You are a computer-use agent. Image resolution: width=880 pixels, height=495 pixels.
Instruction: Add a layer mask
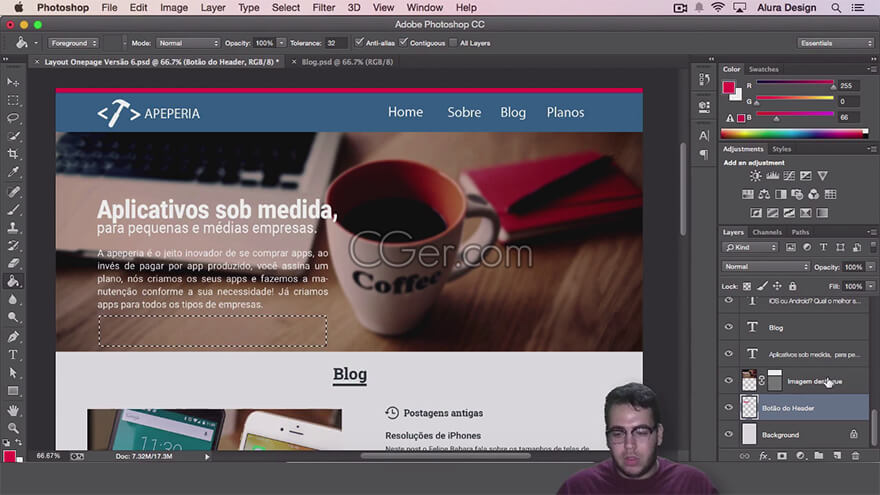click(x=782, y=456)
